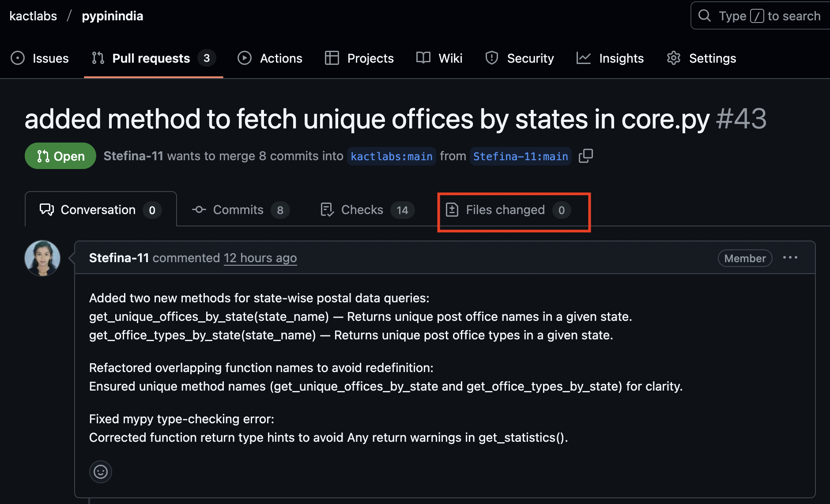Click the search magnifier icon
830x504 pixels.
705,16
